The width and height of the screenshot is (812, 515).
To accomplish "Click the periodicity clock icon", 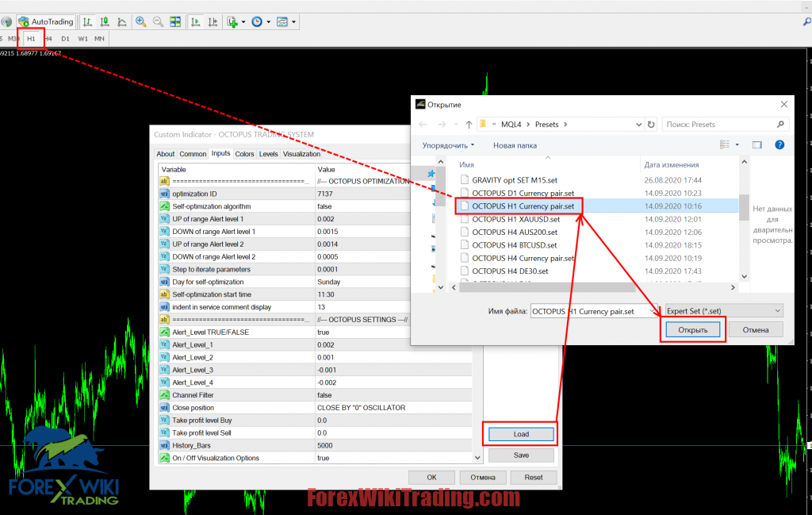I will tap(257, 21).
